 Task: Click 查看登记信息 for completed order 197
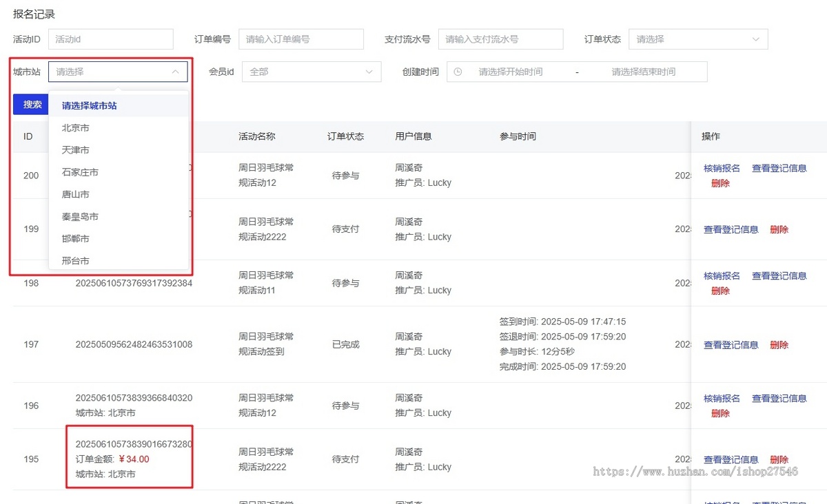point(731,345)
